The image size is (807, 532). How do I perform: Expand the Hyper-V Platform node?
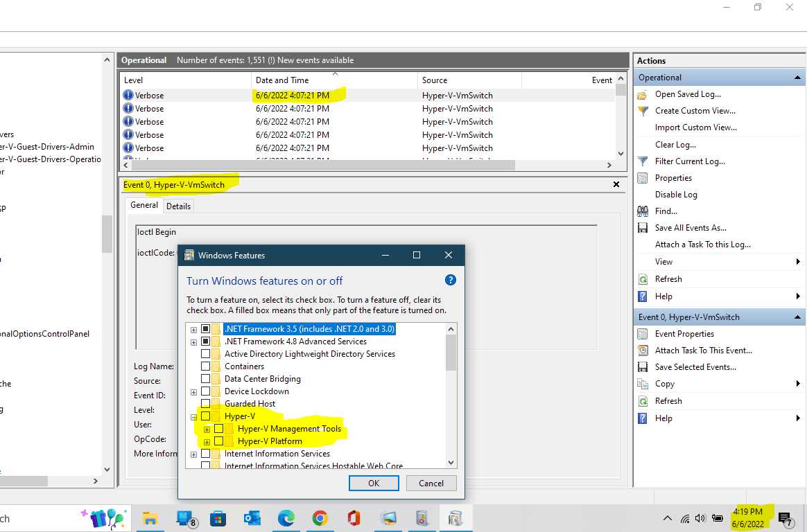pyautogui.click(x=207, y=441)
